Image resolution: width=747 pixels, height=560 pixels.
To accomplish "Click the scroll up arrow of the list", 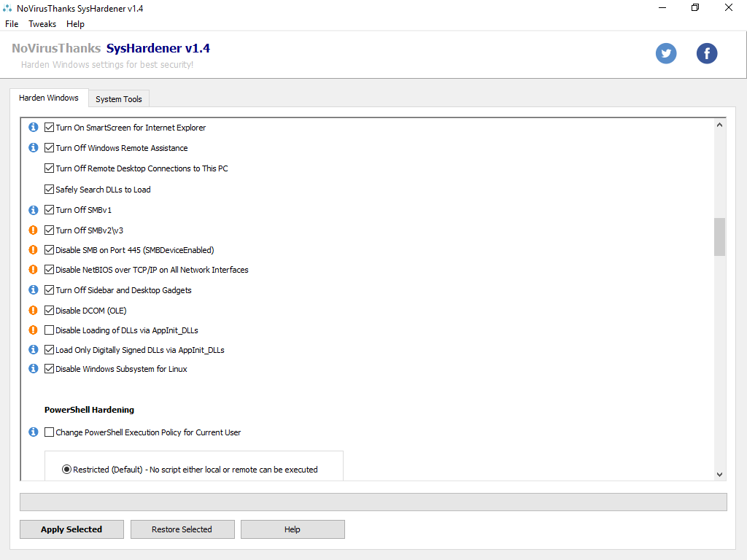I will (x=719, y=125).
